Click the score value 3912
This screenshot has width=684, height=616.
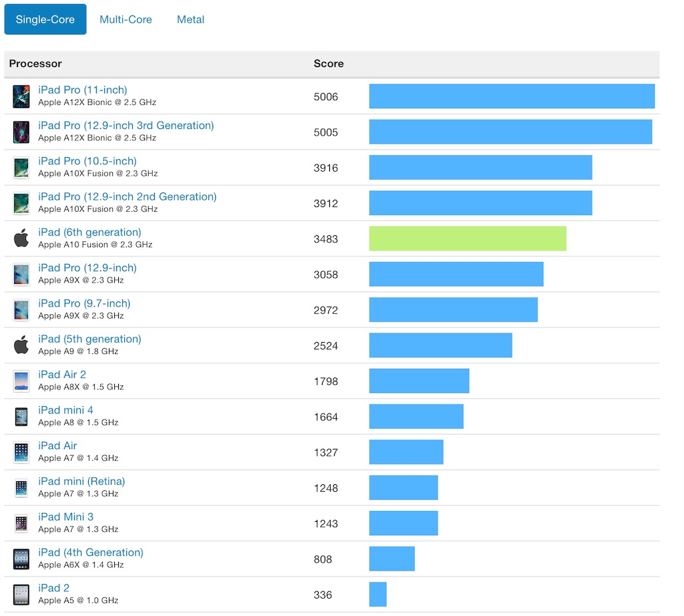326,204
